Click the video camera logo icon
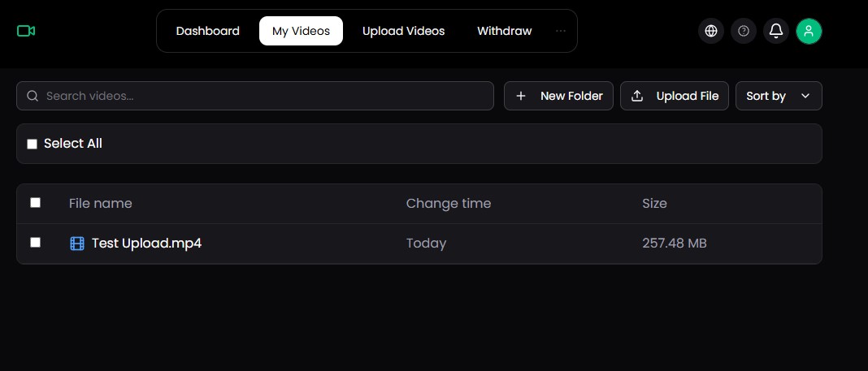This screenshot has height=371, width=868. (26, 31)
